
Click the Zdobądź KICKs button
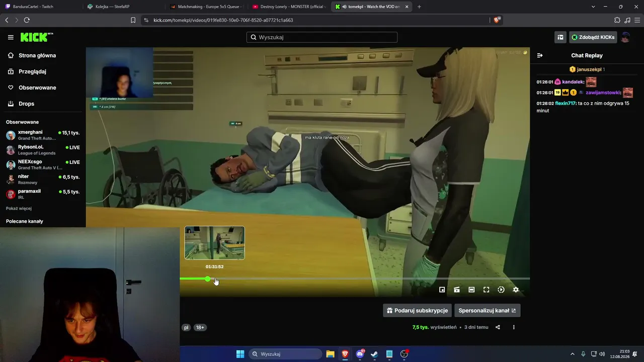(x=593, y=37)
